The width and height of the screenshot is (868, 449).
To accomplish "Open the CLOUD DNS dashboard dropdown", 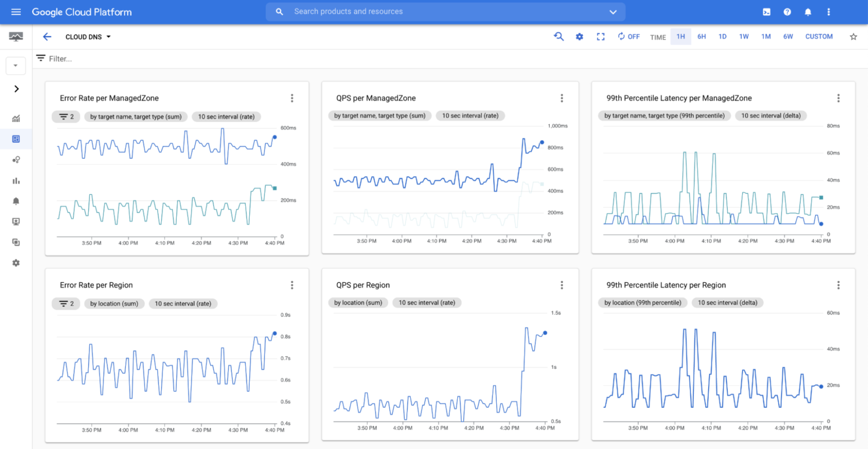I will [88, 37].
